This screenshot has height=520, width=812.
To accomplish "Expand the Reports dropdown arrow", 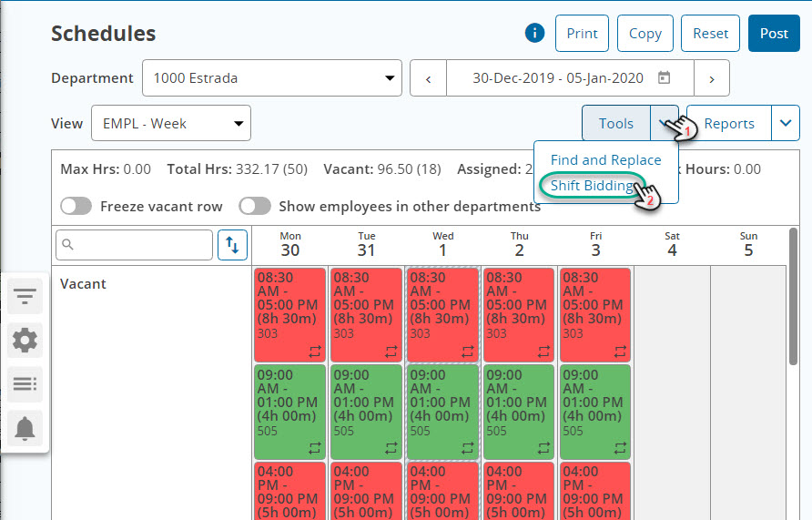I will tap(786, 123).
